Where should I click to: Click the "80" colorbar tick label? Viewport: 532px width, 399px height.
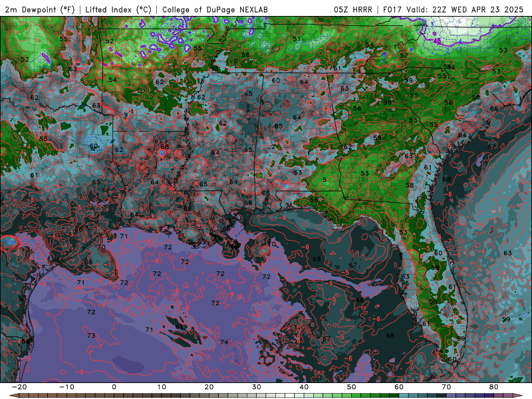click(494, 387)
